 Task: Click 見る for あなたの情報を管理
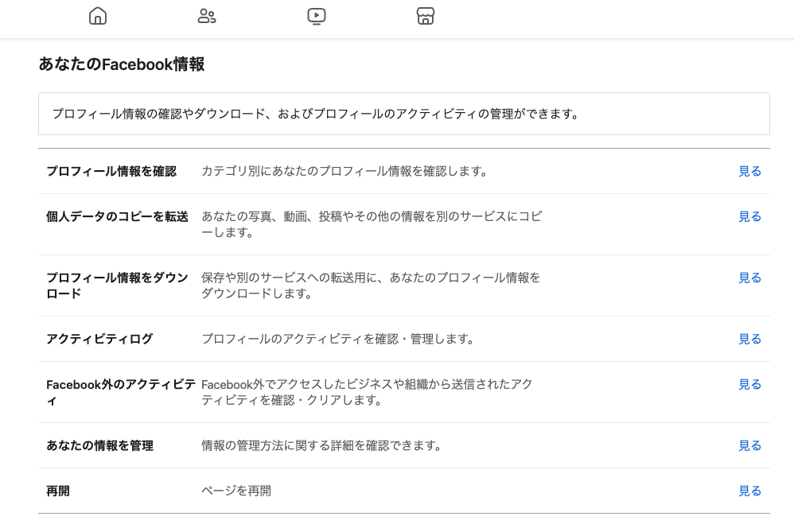749,446
